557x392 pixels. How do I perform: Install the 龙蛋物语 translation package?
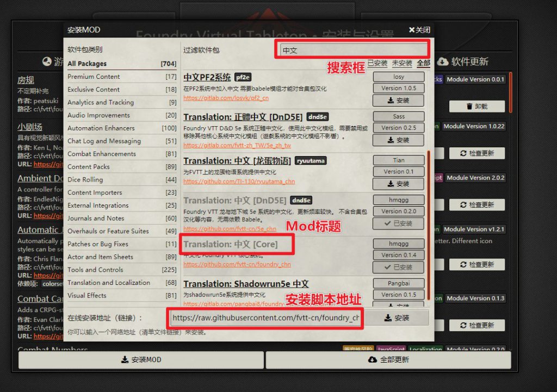pos(399,184)
